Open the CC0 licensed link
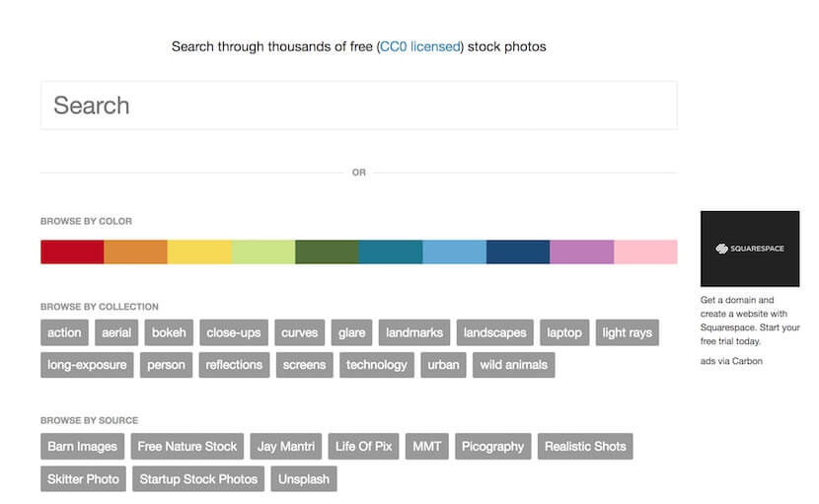This screenshot has width=819, height=504. pos(420,46)
